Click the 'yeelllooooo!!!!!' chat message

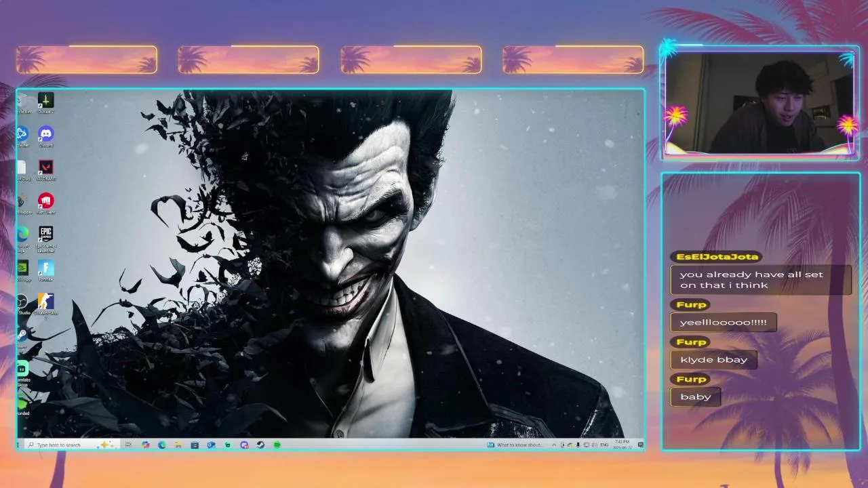(723, 322)
